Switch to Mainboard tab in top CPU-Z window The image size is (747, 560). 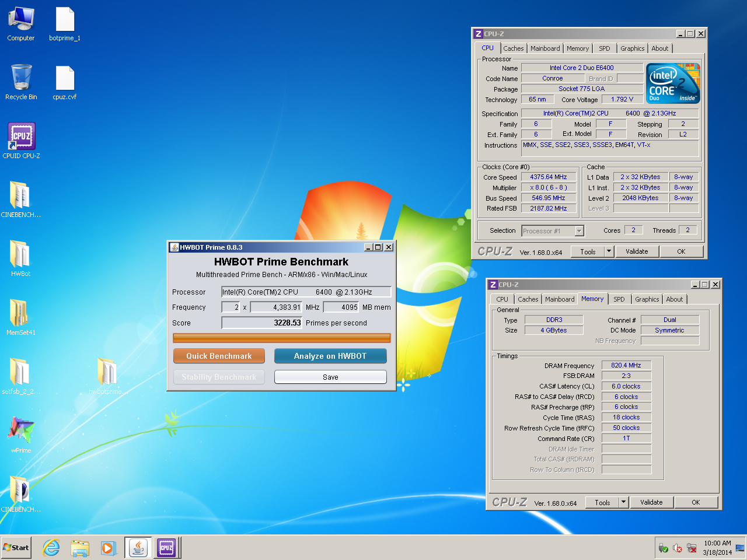545,48
